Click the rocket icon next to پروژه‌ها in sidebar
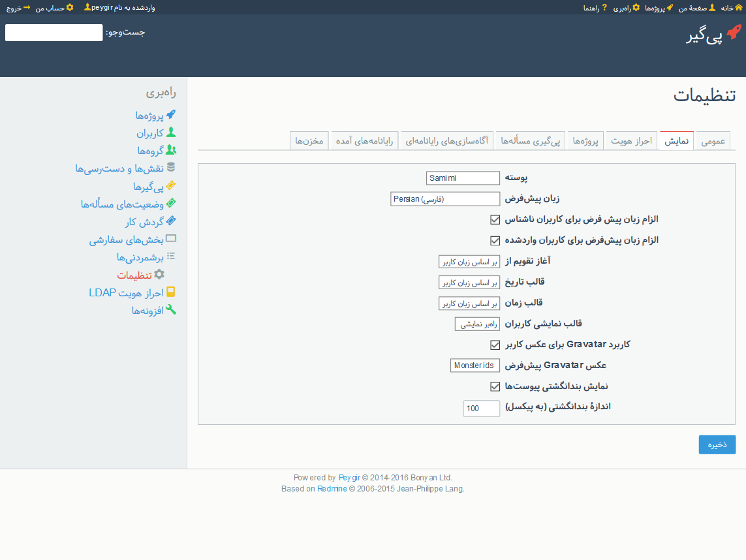This screenshot has width=746, height=560. (x=171, y=115)
